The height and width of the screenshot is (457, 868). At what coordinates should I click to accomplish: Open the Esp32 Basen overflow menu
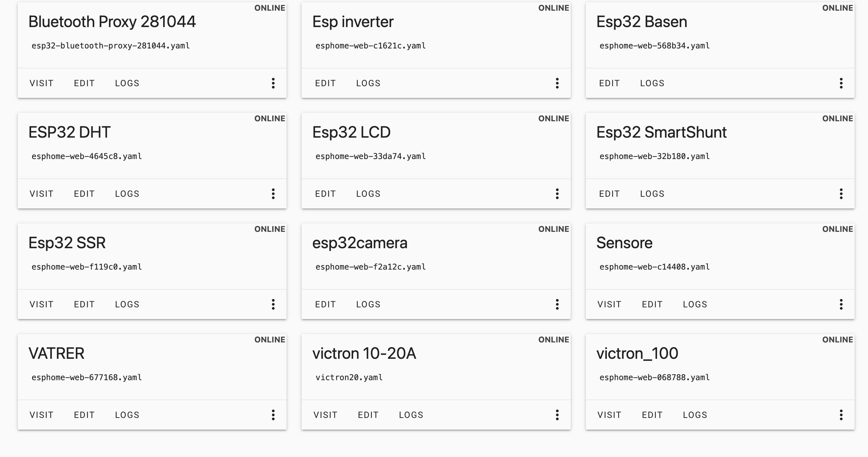coord(841,83)
